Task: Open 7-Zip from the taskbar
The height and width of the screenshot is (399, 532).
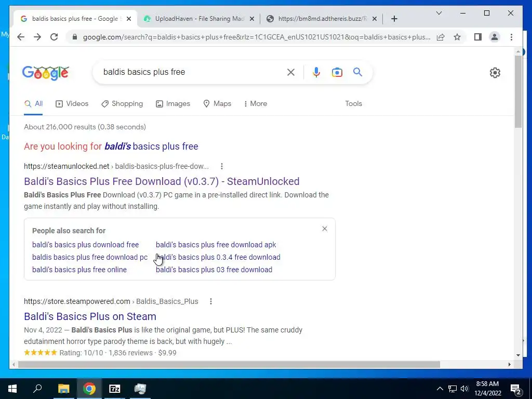Action: coord(114,389)
